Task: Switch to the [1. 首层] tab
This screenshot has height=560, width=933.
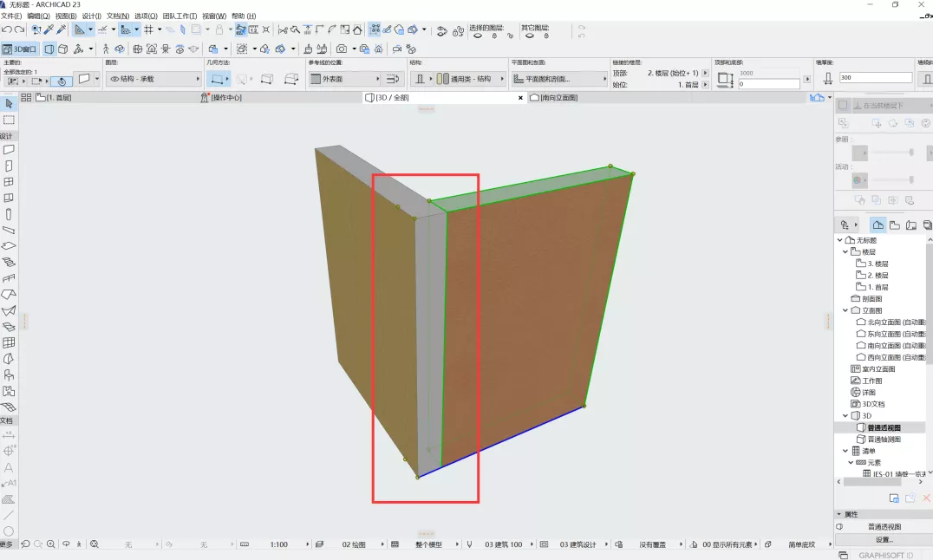Action: point(54,98)
